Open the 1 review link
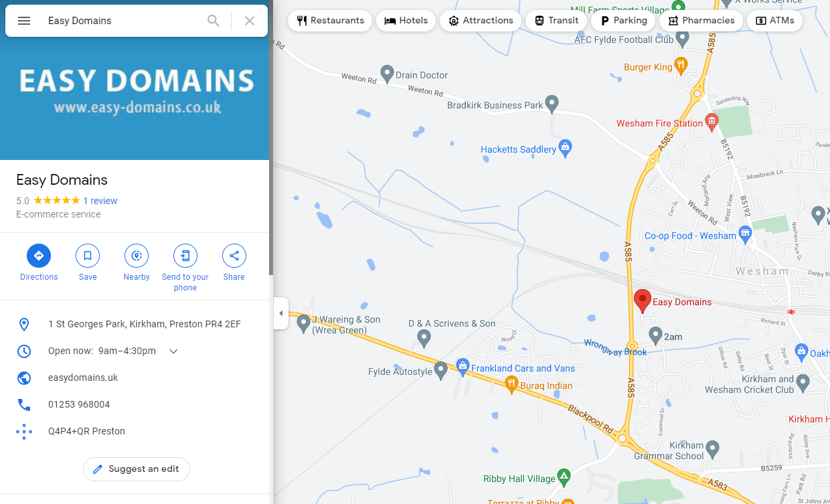Image resolution: width=830 pixels, height=504 pixels. [x=100, y=201]
